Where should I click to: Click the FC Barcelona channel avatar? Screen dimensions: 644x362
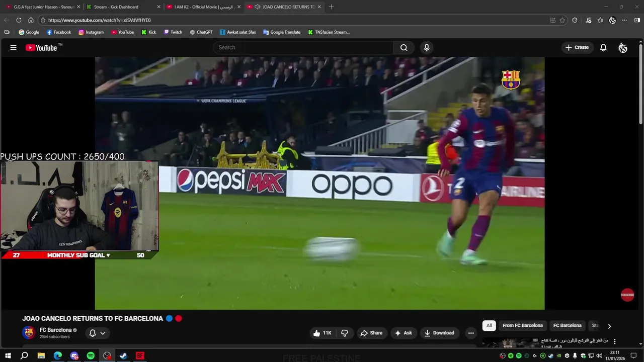[x=29, y=332]
